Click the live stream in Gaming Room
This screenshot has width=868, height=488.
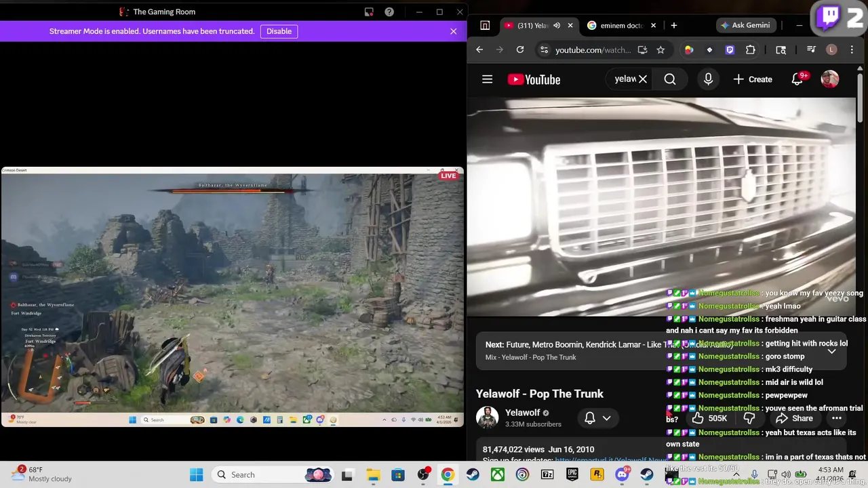pyautogui.click(x=232, y=296)
